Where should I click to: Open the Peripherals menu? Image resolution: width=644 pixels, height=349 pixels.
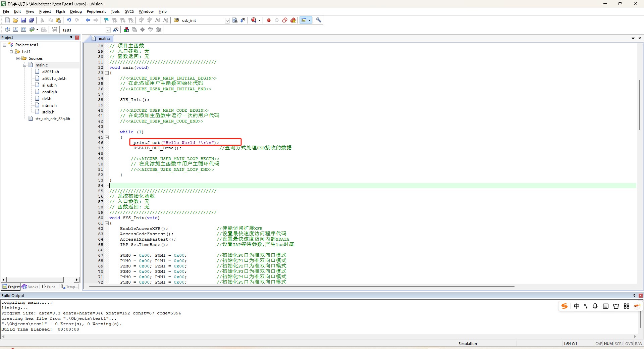(96, 11)
